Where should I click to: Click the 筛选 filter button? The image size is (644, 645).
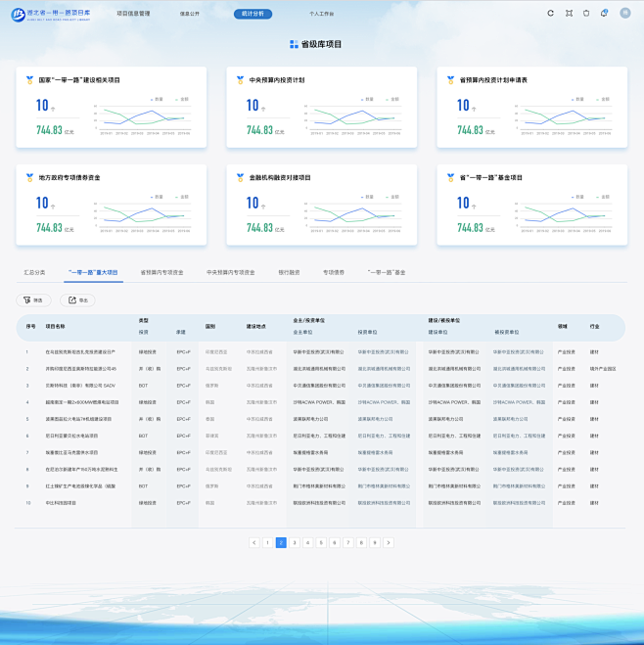(33, 300)
